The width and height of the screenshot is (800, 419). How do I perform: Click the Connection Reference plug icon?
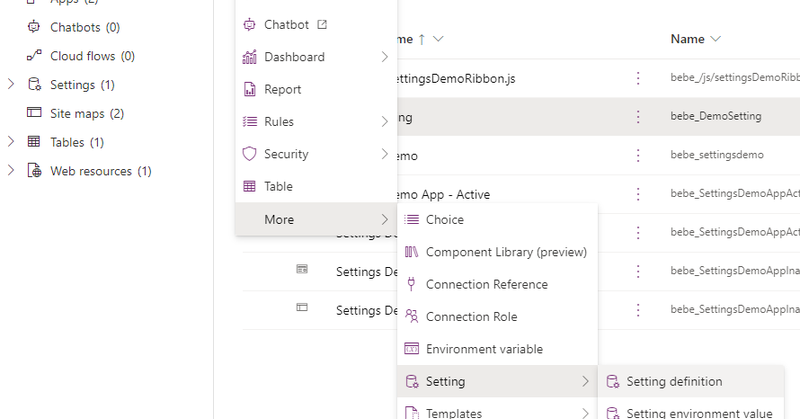(411, 284)
